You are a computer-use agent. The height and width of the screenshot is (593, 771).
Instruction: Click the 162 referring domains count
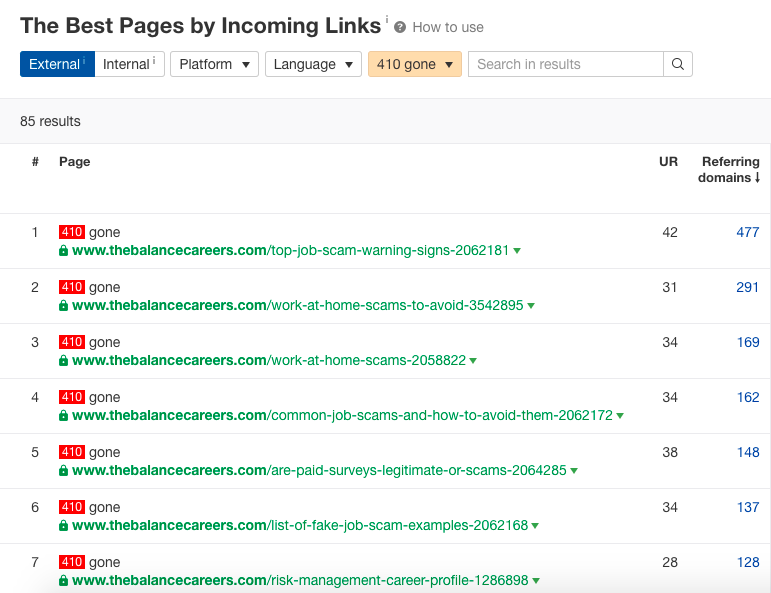748,398
